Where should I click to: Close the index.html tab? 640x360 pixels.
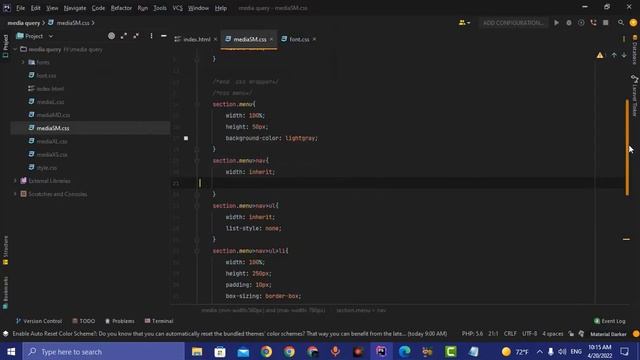[215, 39]
